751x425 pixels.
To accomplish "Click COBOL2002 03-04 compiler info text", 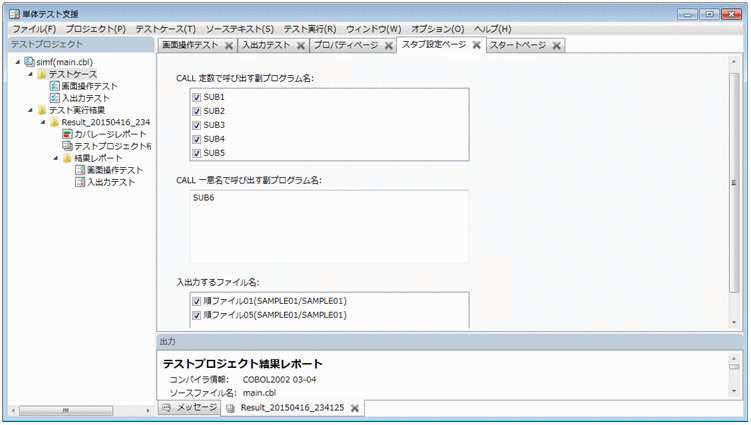I will point(279,379).
